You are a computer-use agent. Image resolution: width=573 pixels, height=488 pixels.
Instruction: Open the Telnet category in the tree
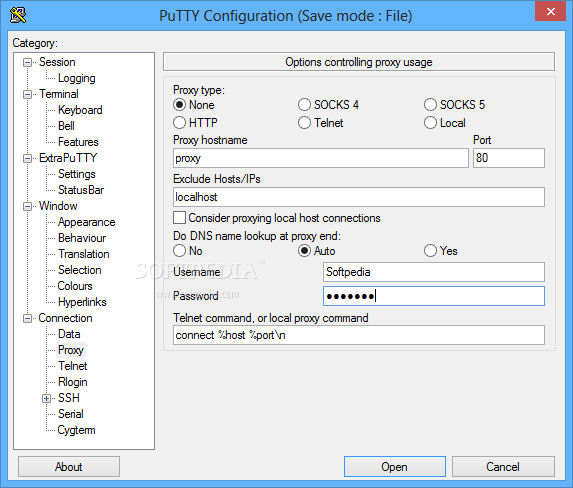pos(73,366)
